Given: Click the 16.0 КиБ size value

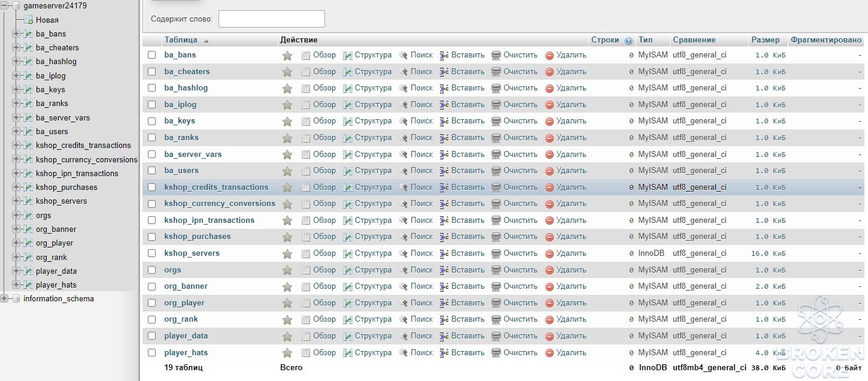Looking at the screenshot, I should pyautogui.click(x=769, y=253).
